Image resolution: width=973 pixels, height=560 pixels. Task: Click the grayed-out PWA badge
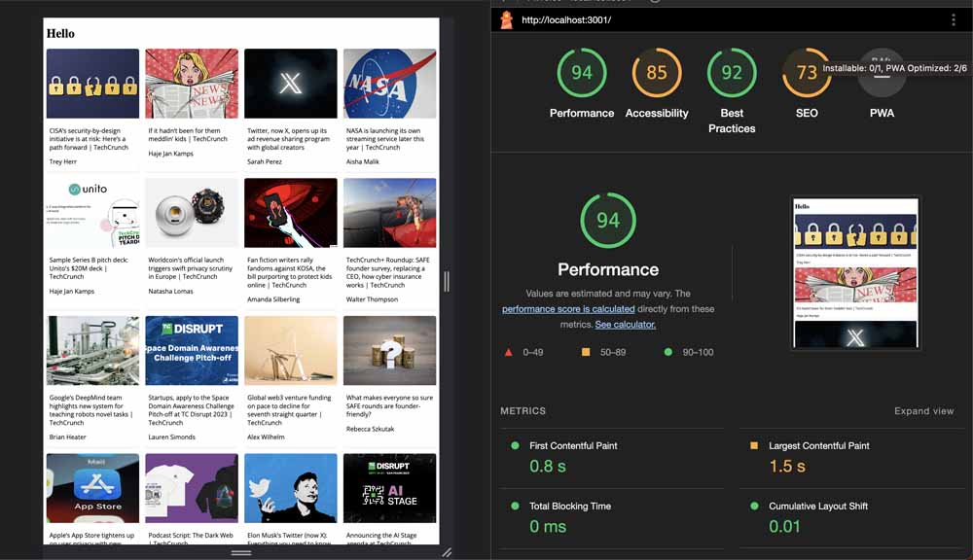click(881, 72)
